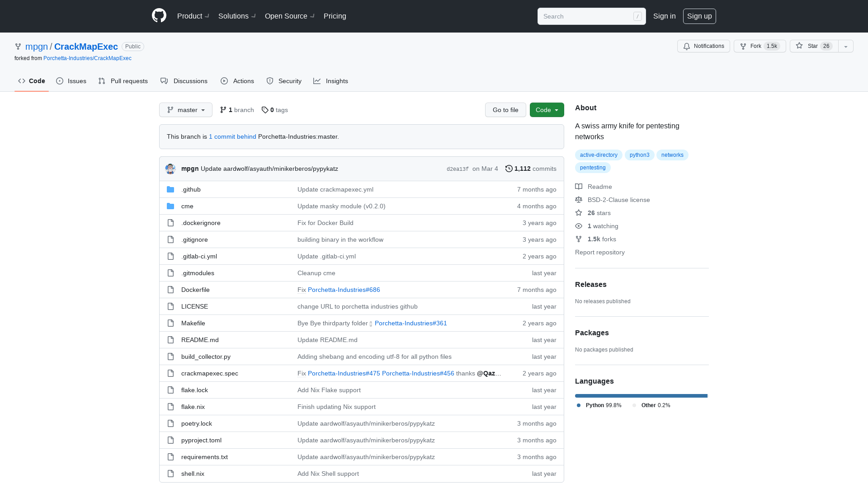
Task: Click the python3 topic tag
Action: [x=640, y=155]
